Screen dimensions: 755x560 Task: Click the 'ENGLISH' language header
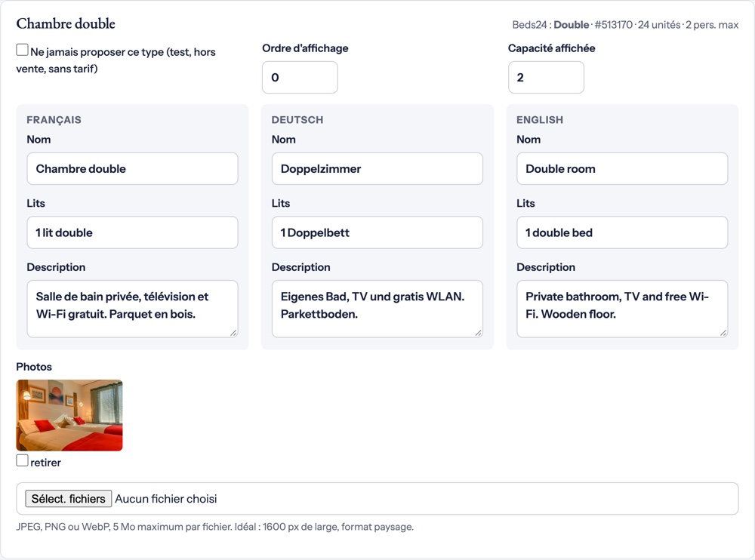(540, 120)
